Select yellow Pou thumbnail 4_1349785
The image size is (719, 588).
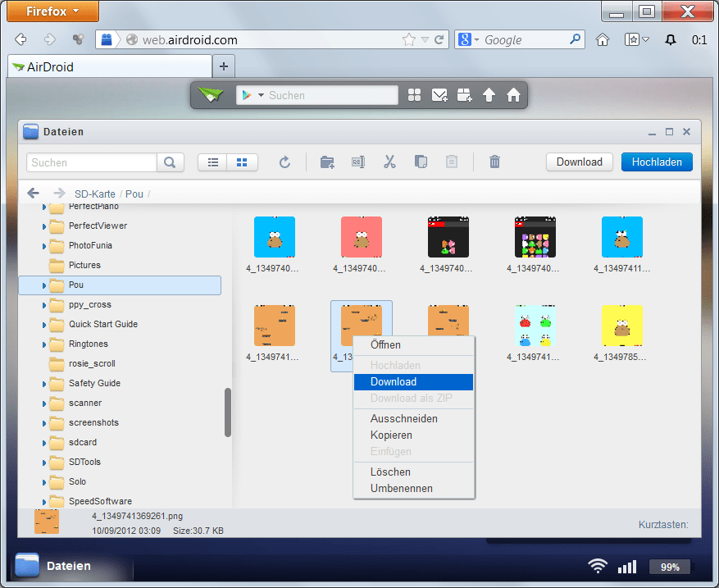[x=621, y=326]
